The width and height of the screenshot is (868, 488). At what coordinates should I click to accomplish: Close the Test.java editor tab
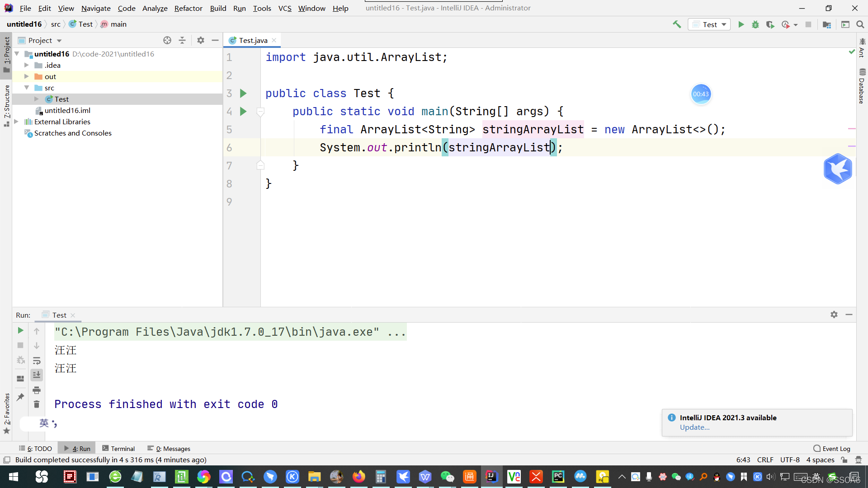pos(274,40)
